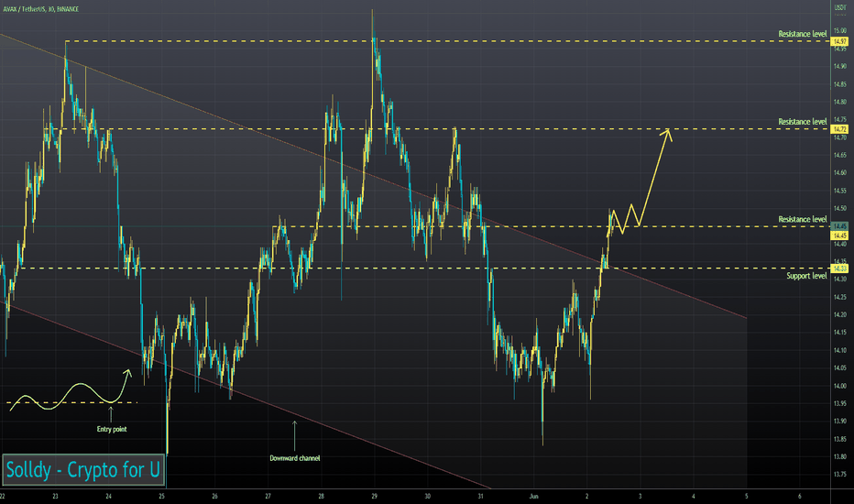Click the 14.20 price axis label
The image size is (854, 504).
tap(840, 314)
